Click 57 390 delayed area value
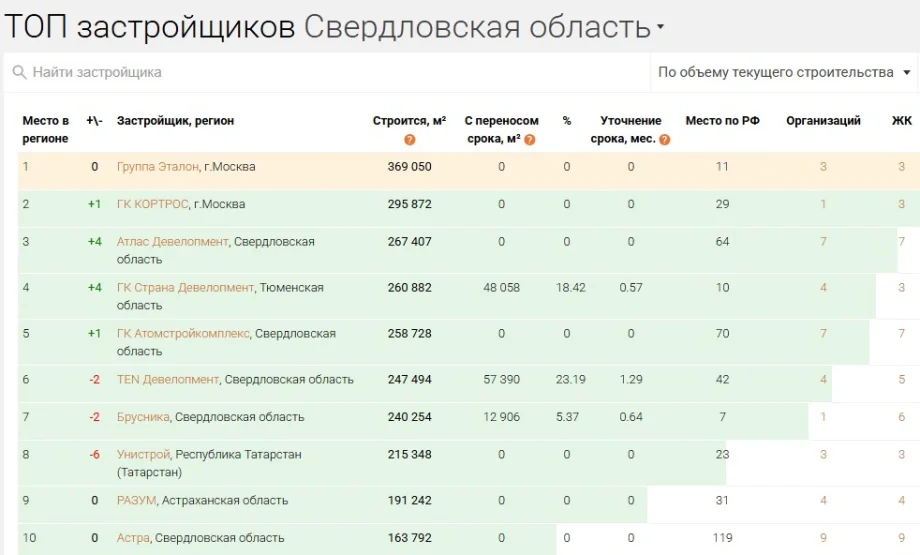 [x=502, y=380]
